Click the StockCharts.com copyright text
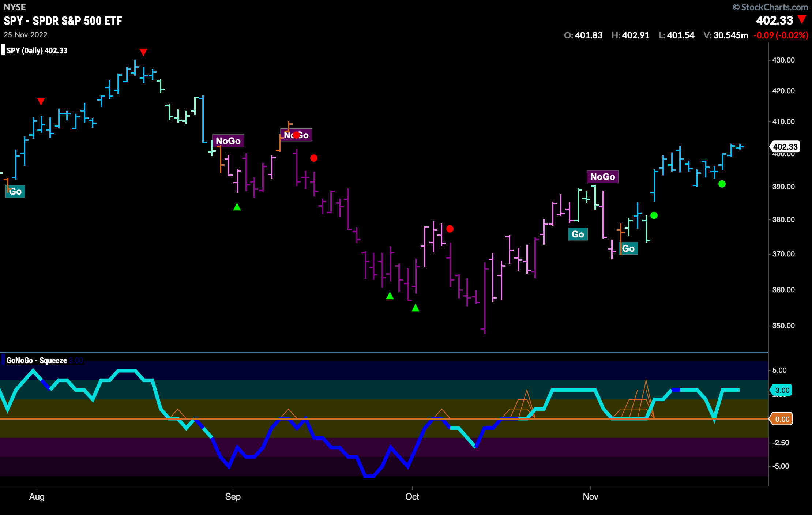 pyautogui.click(x=771, y=7)
